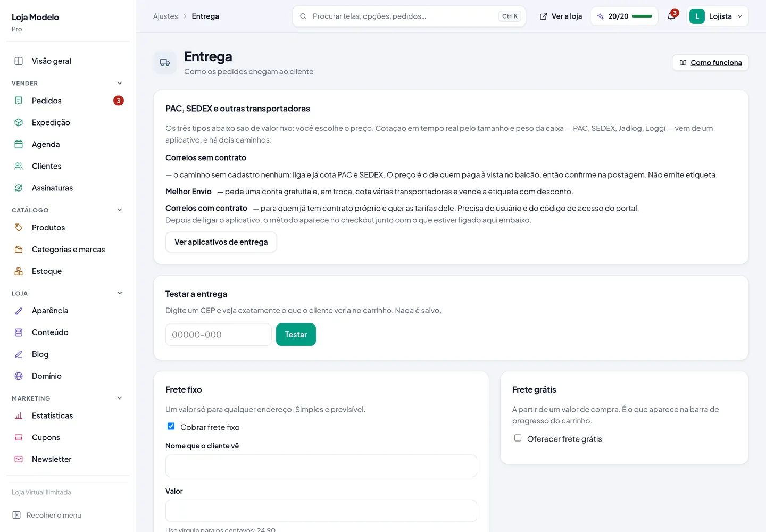Collapse the VENDER section chevron
The width and height of the screenshot is (766, 532).
(x=120, y=83)
